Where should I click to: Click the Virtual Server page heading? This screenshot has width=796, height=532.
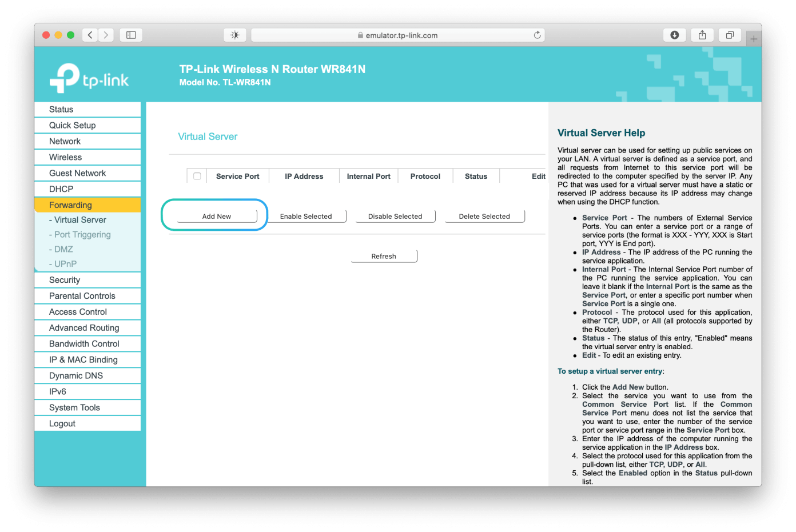click(208, 137)
